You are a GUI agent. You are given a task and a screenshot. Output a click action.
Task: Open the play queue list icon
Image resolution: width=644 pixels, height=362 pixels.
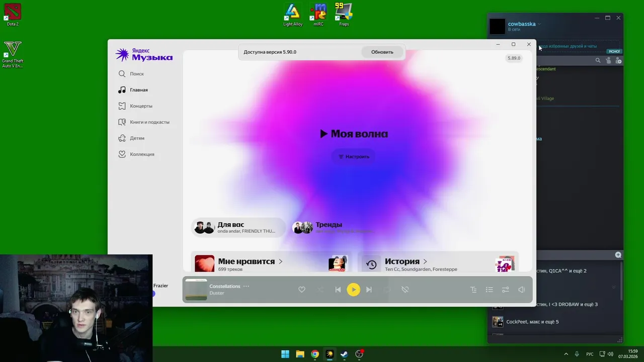click(x=490, y=290)
